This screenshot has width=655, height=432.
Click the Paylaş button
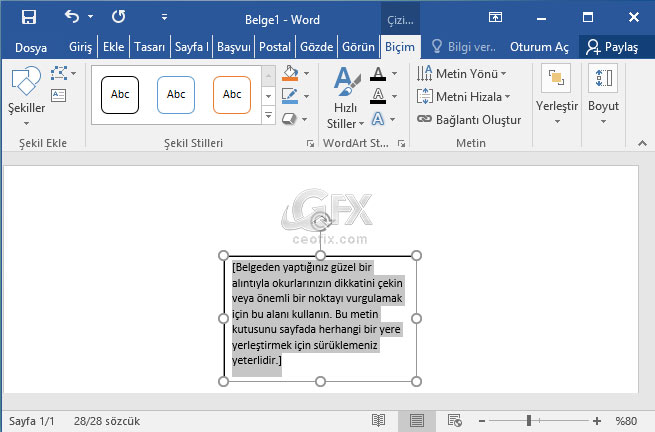click(x=612, y=47)
